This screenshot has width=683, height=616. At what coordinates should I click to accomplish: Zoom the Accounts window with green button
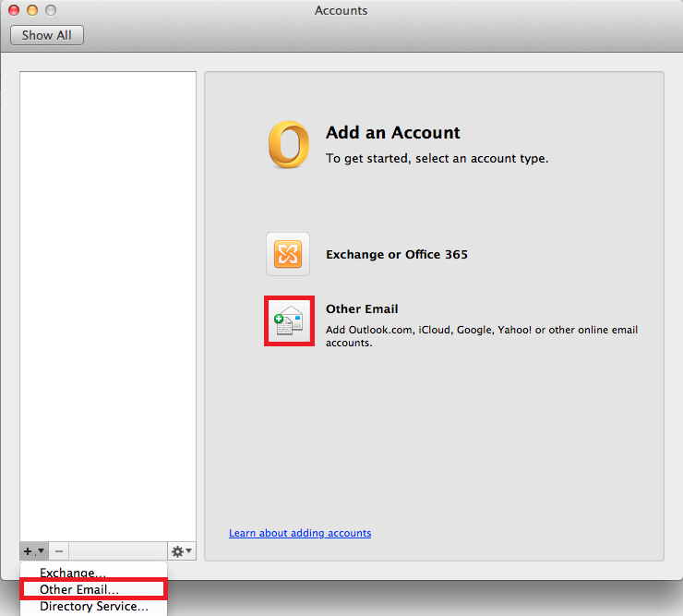coord(50,11)
